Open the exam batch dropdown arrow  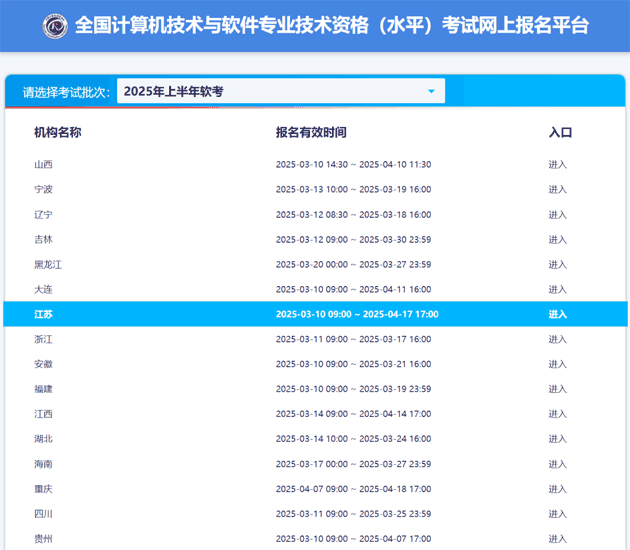pos(431,91)
